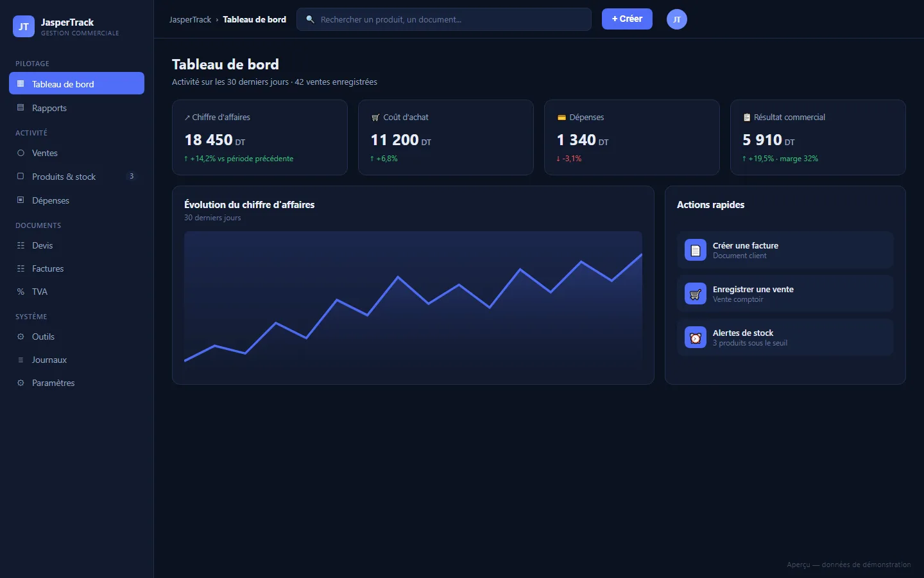Click the TVA percent icon in sidebar
Screen dimensions: 924x578
[21, 292]
